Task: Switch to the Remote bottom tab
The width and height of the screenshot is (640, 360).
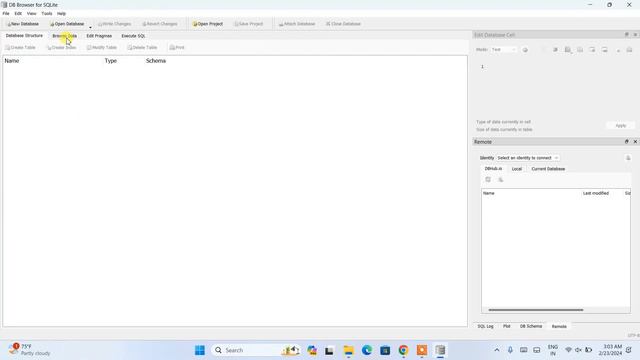Action: pos(559,327)
